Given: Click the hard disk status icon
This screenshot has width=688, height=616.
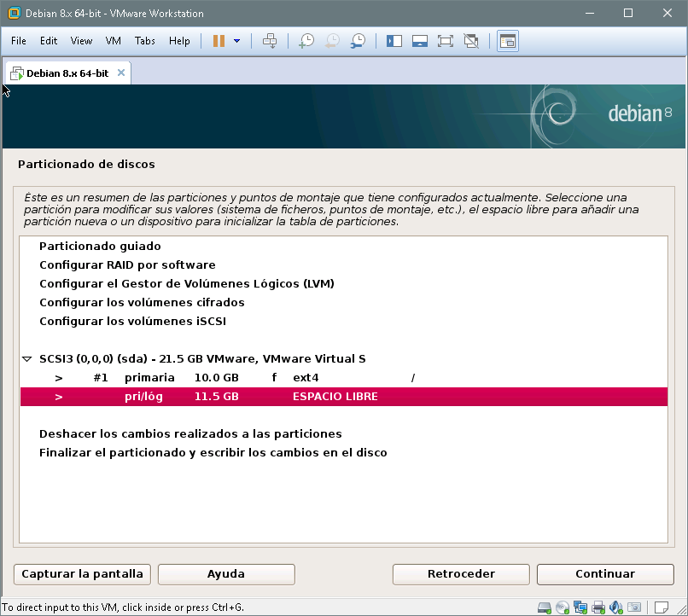Looking at the screenshot, I should click(545, 607).
